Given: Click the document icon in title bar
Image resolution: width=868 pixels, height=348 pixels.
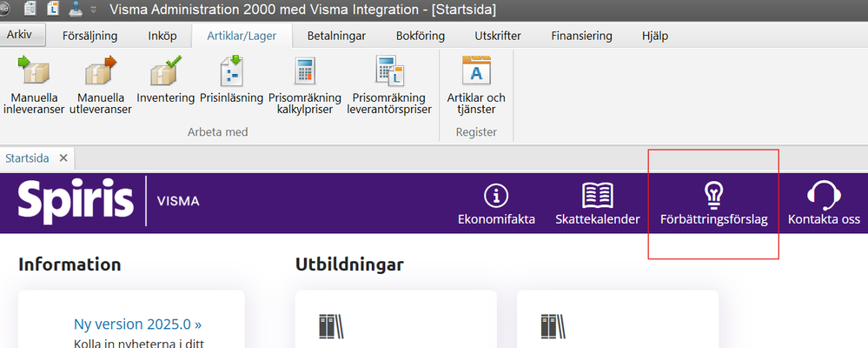Looking at the screenshot, I should point(30,9).
